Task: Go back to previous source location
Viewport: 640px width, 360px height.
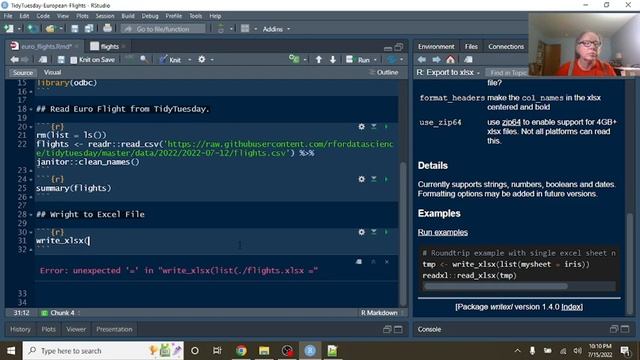Action: click(x=14, y=60)
